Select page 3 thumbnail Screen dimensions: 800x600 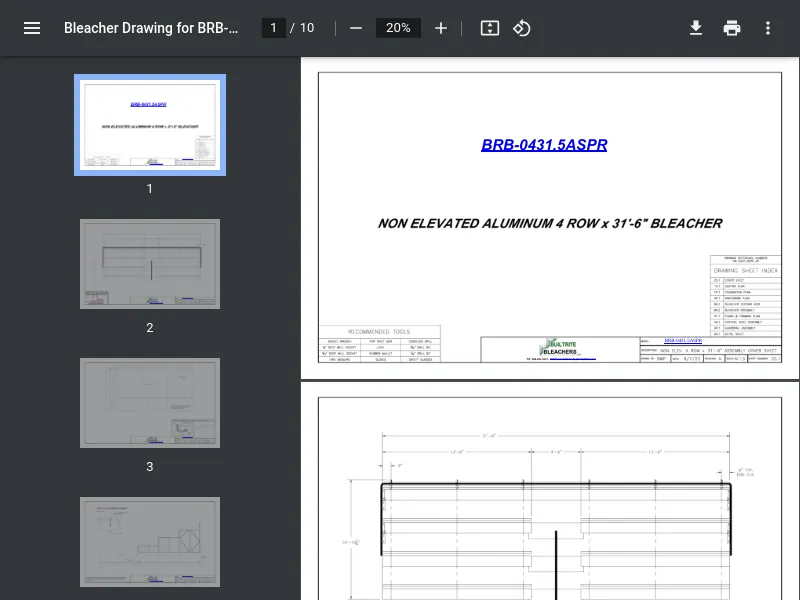(150, 403)
